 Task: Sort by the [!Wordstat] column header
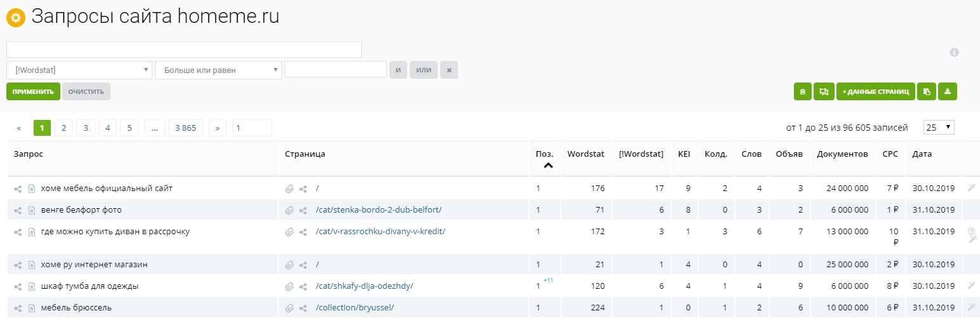click(x=641, y=154)
